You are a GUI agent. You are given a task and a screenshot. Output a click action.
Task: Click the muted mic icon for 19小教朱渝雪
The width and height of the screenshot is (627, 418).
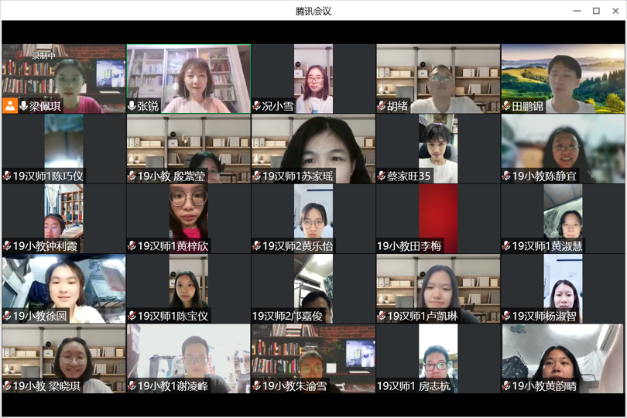(x=256, y=386)
